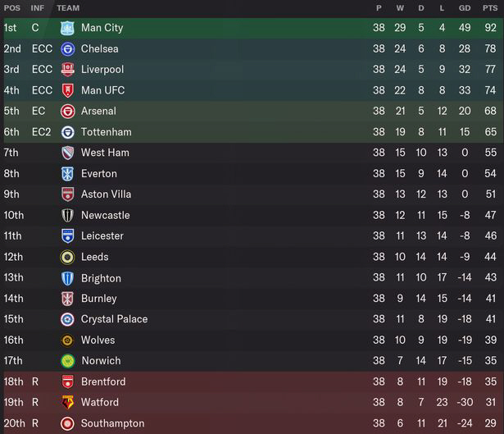
Task: Select the Crystal Palace team name
Action: coord(114,319)
